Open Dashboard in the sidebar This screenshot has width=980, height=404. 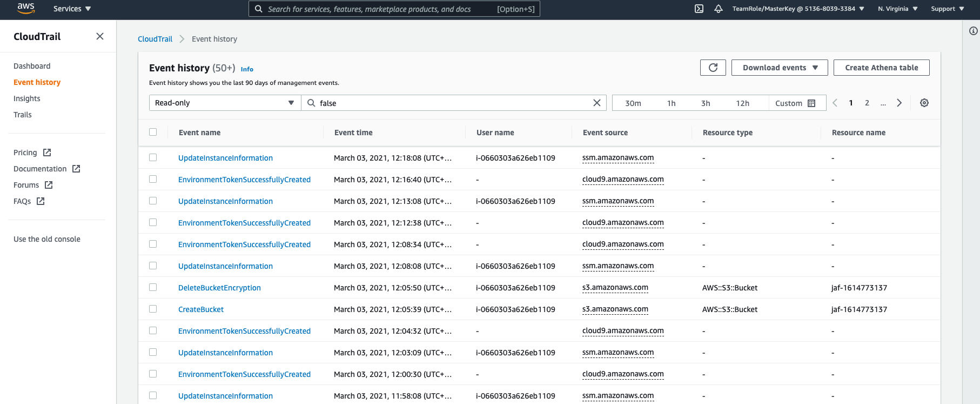(32, 66)
